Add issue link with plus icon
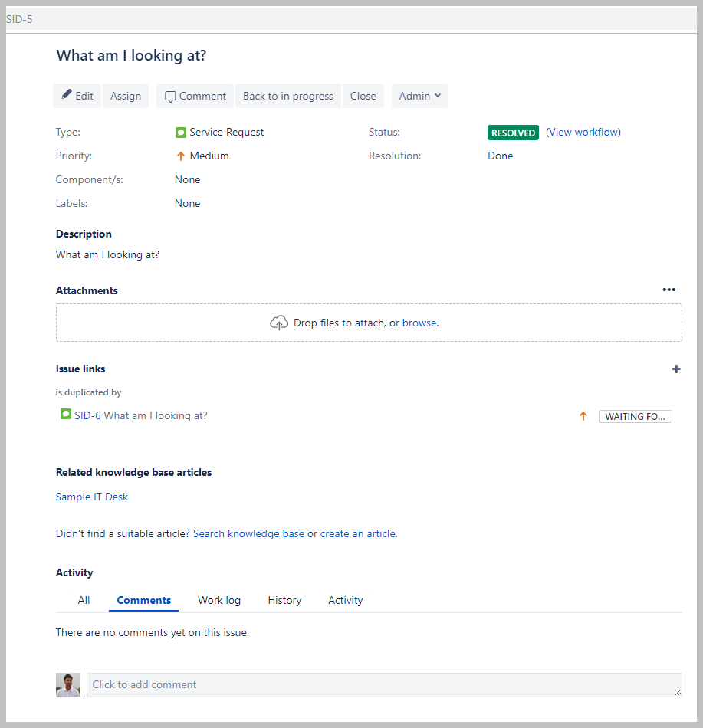The width and height of the screenshot is (703, 728). click(x=676, y=369)
